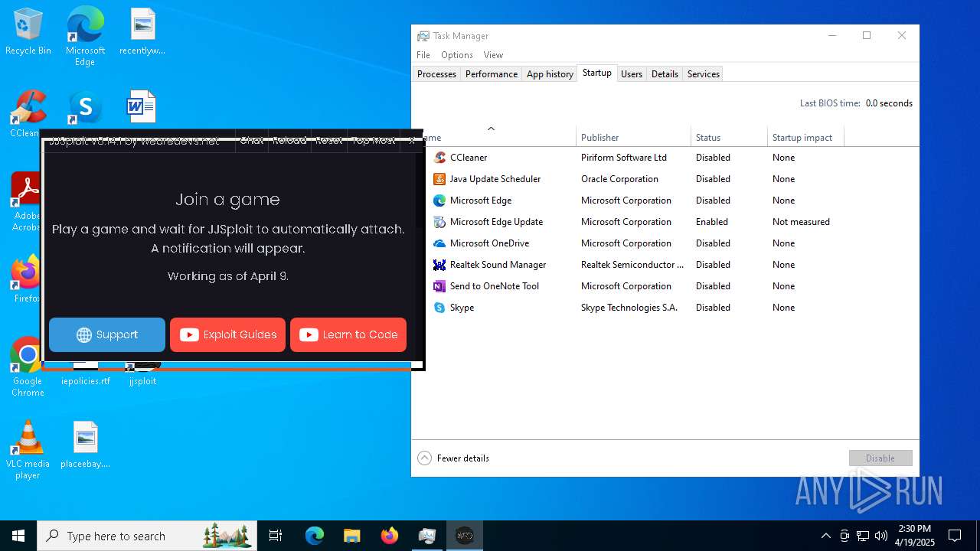This screenshot has width=980, height=551.
Task: Open the View menu in Task Manager
Action: (x=493, y=55)
